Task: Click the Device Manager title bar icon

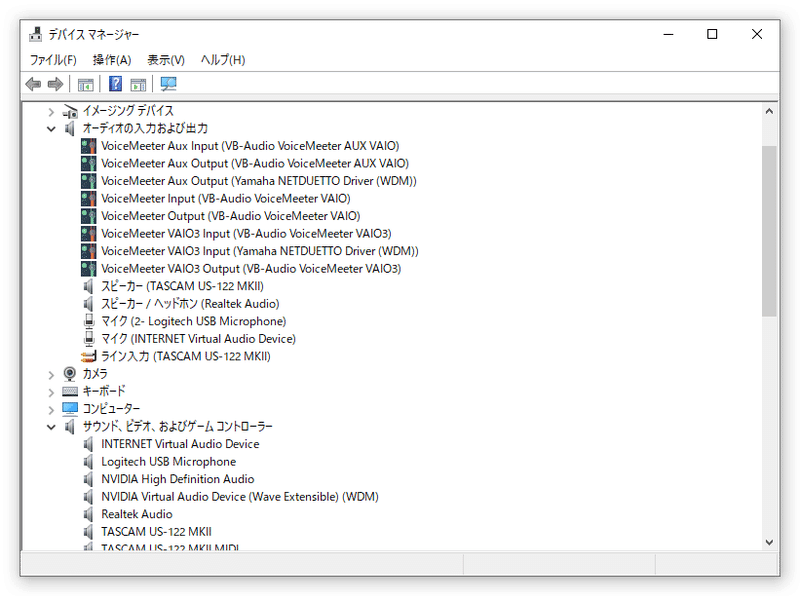Action: pos(36,34)
